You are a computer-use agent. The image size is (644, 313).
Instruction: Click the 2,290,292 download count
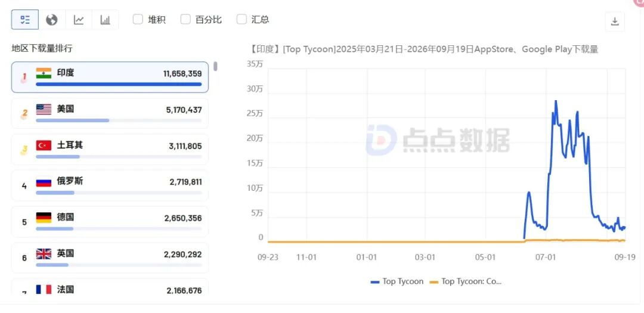(x=183, y=254)
